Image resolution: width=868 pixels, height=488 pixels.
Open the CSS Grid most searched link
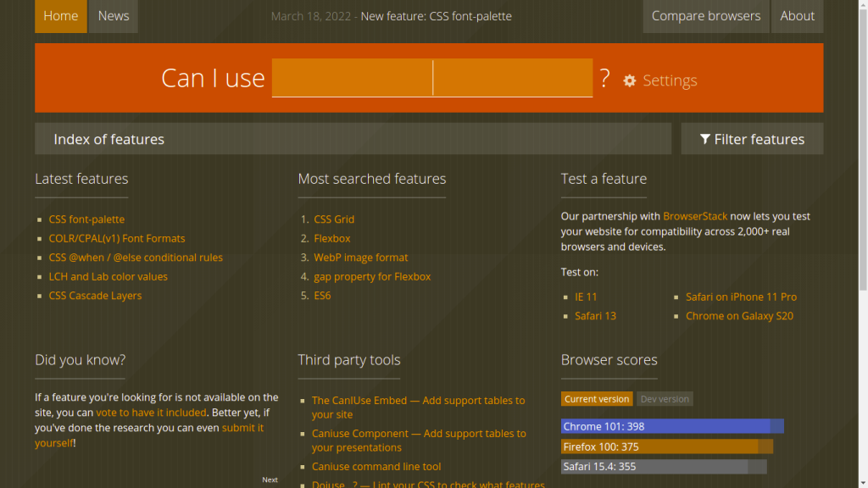pyautogui.click(x=334, y=219)
